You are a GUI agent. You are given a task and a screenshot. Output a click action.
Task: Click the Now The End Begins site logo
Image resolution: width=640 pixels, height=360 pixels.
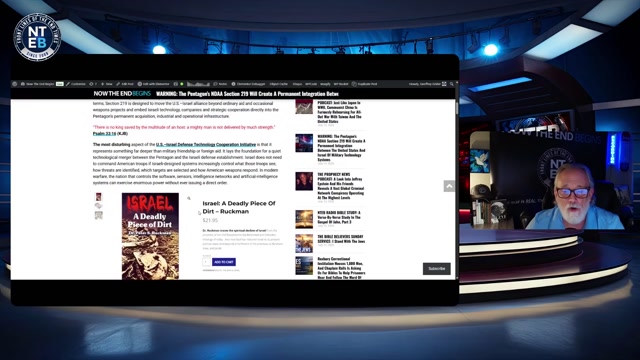122,93
